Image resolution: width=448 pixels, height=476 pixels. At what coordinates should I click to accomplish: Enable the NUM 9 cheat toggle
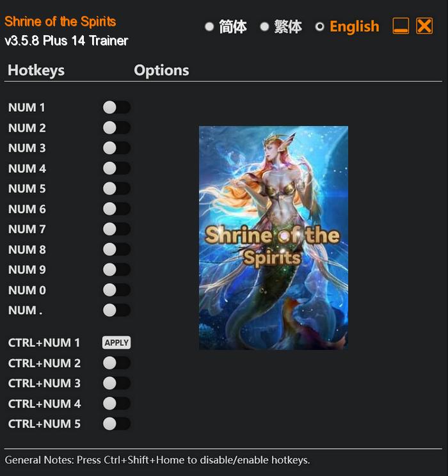116,269
